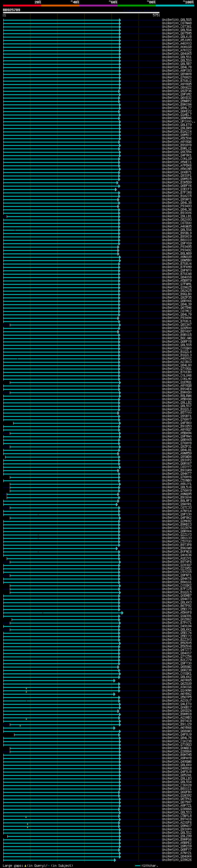Click hit label UniRef100_Q8L5G4
Viewport: 197px width, 868px height.
pos(177,30)
